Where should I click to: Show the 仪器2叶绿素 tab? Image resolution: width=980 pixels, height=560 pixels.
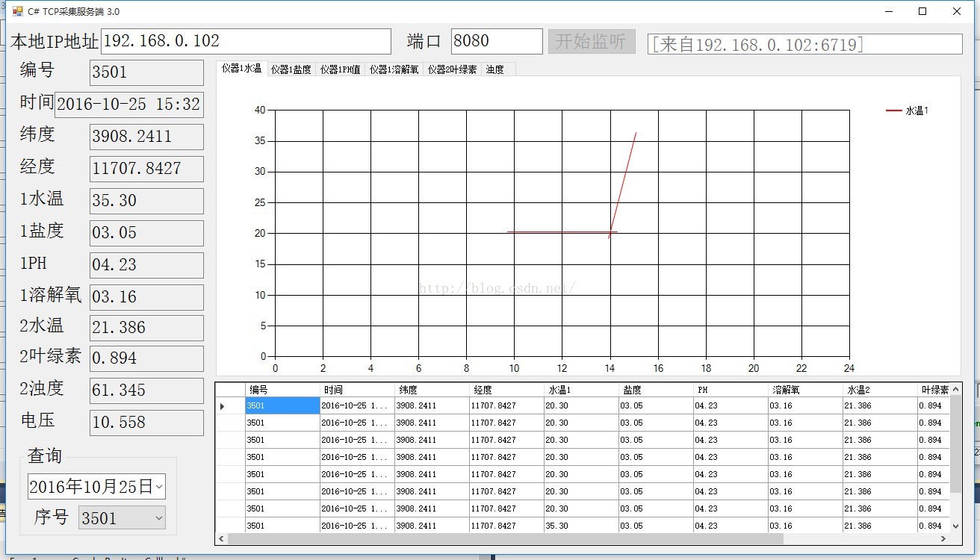(x=452, y=69)
